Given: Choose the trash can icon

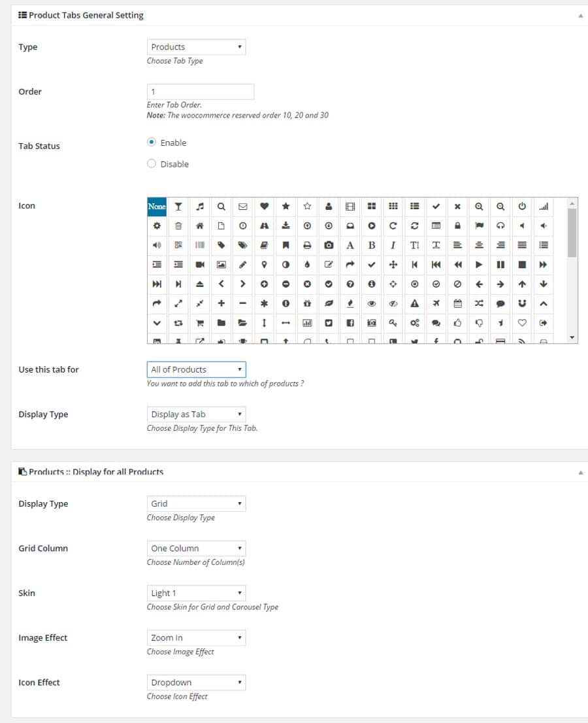Looking at the screenshot, I should point(178,226).
